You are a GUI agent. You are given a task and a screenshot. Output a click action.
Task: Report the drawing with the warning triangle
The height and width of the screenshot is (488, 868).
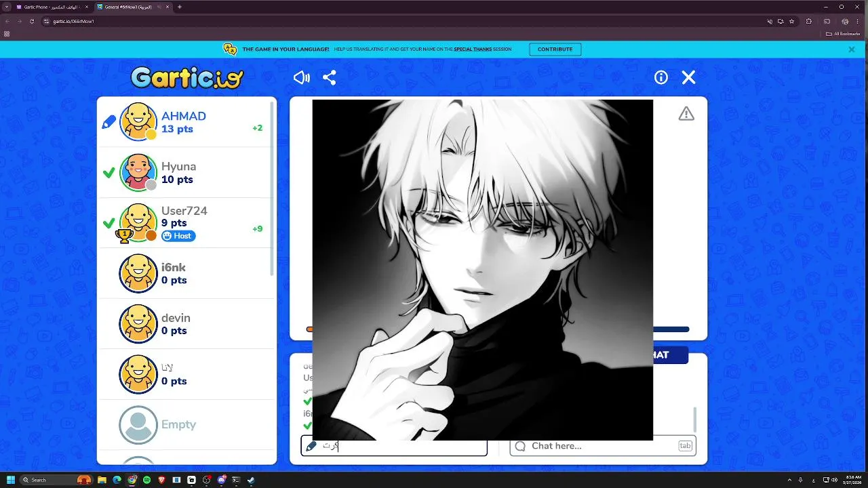pos(686,114)
